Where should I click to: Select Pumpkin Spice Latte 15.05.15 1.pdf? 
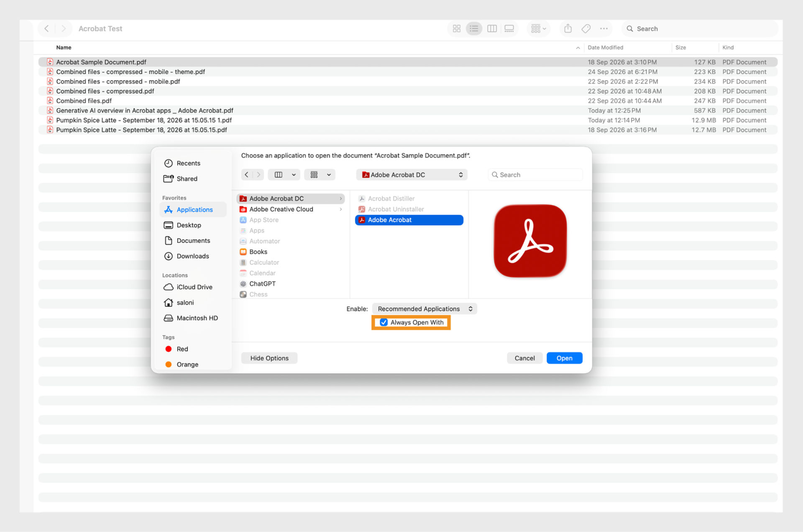click(408, 120)
